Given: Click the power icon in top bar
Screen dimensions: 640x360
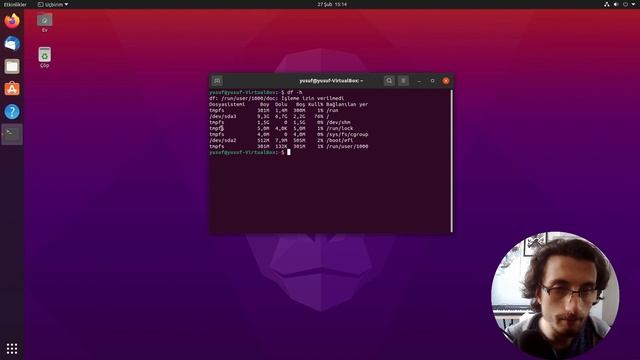Looking at the screenshot, I should (x=625, y=4).
